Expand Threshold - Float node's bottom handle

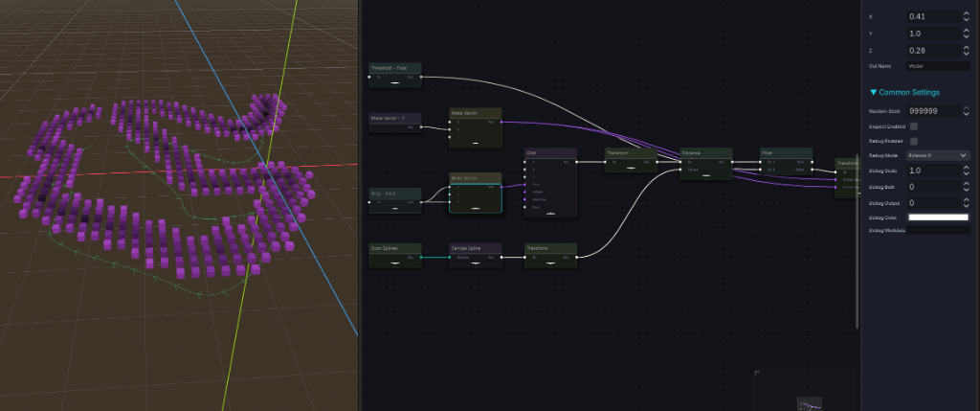[x=394, y=83]
